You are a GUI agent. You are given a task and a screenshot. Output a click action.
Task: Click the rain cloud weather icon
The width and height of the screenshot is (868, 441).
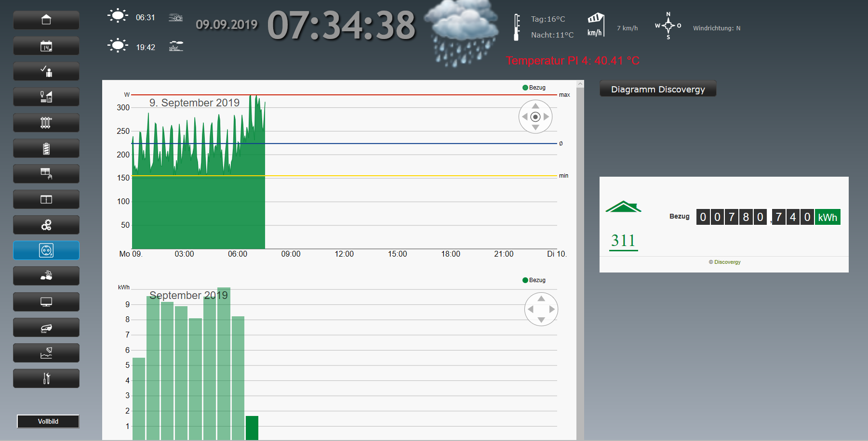tap(463, 34)
